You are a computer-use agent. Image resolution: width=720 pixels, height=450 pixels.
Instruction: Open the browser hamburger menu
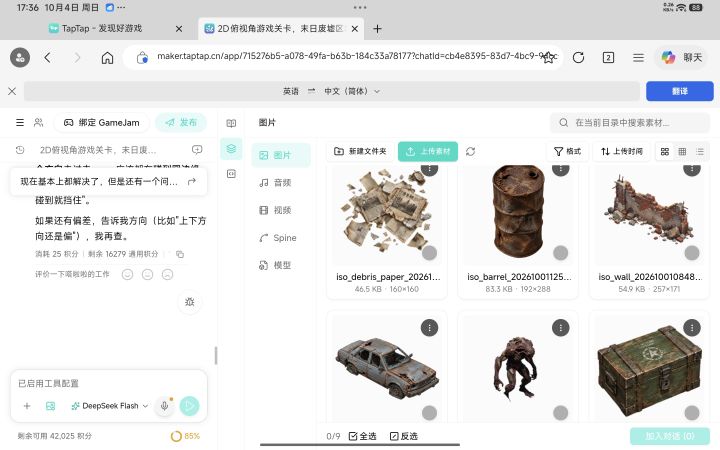coord(638,57)
